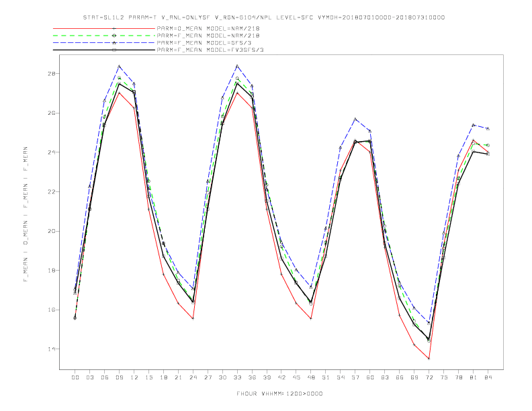Click x-axis forecast hour label 21

click(178, 377)
